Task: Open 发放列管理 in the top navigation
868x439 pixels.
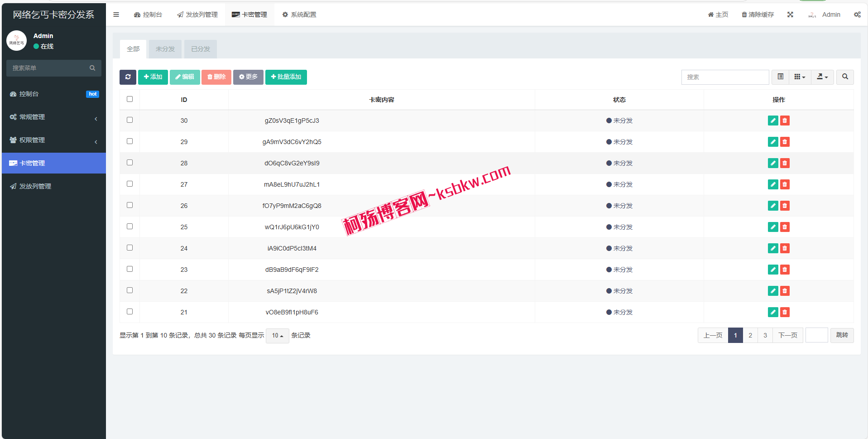Action: (197, 14)
